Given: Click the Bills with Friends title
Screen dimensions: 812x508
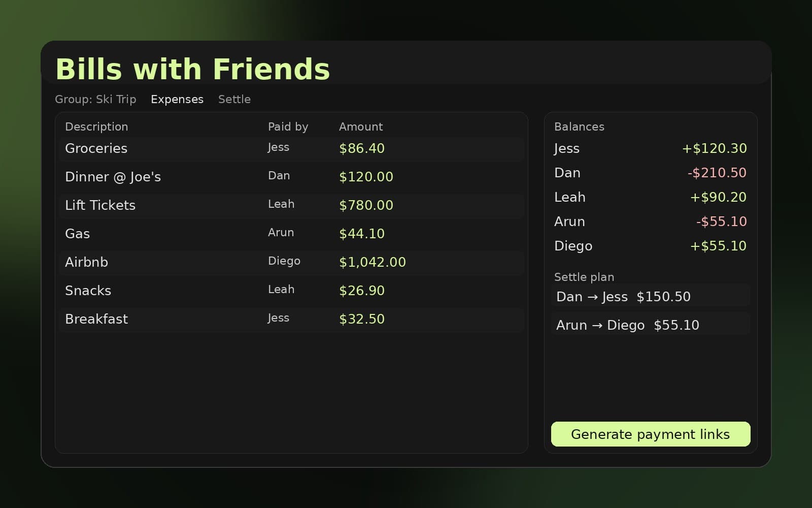Looking at the screenshot, I should pyautogui.click(x=193, y=69).
